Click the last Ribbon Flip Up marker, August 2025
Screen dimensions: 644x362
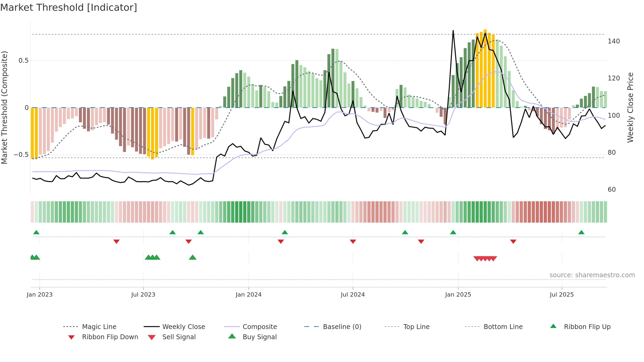581,232
